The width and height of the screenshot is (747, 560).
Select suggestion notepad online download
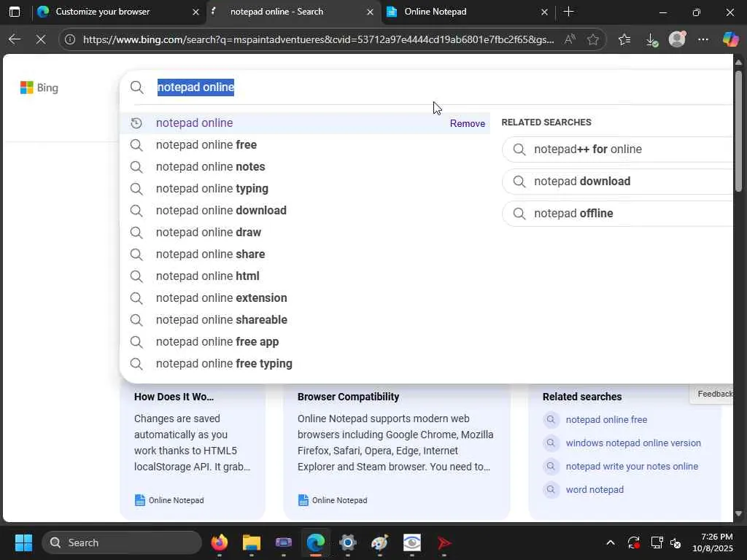tap(305, 211)
